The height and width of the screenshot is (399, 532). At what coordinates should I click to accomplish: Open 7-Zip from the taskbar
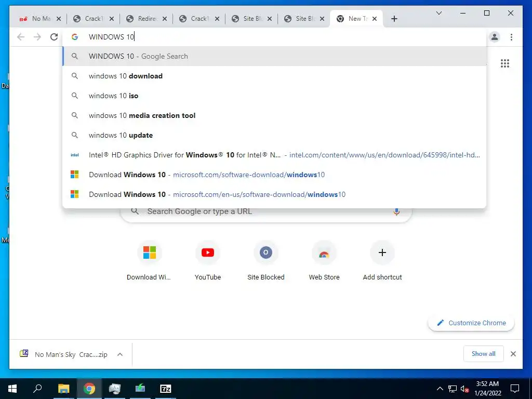165,389
